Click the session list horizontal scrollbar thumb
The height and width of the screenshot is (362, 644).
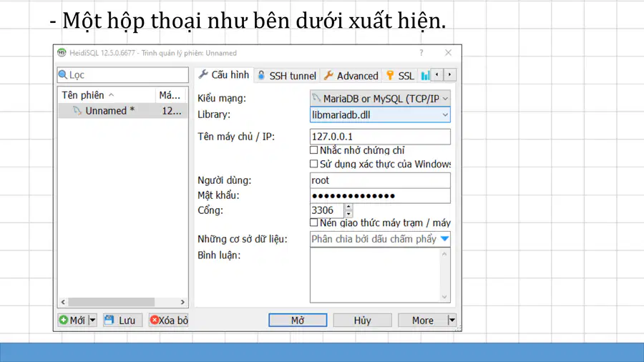(111, 302)
